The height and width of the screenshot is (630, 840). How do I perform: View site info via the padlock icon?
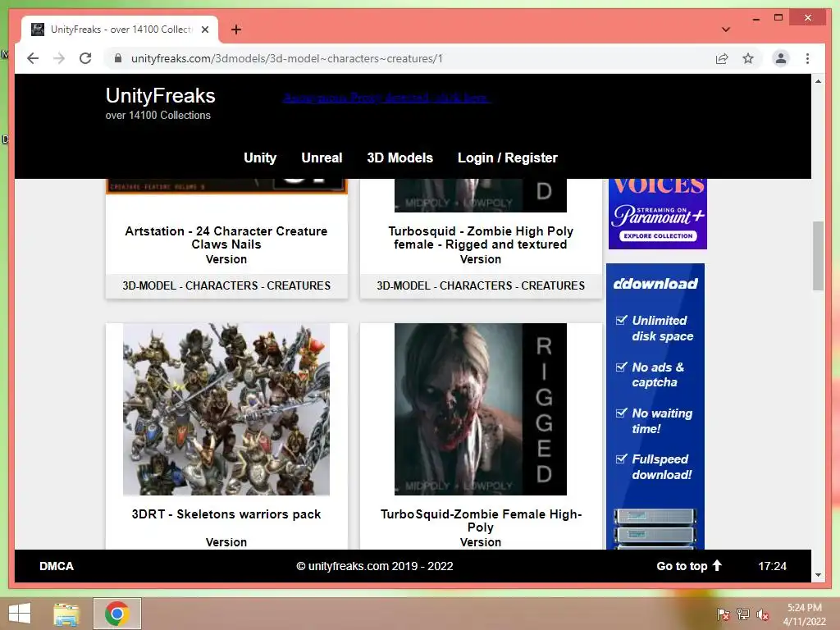118,58
